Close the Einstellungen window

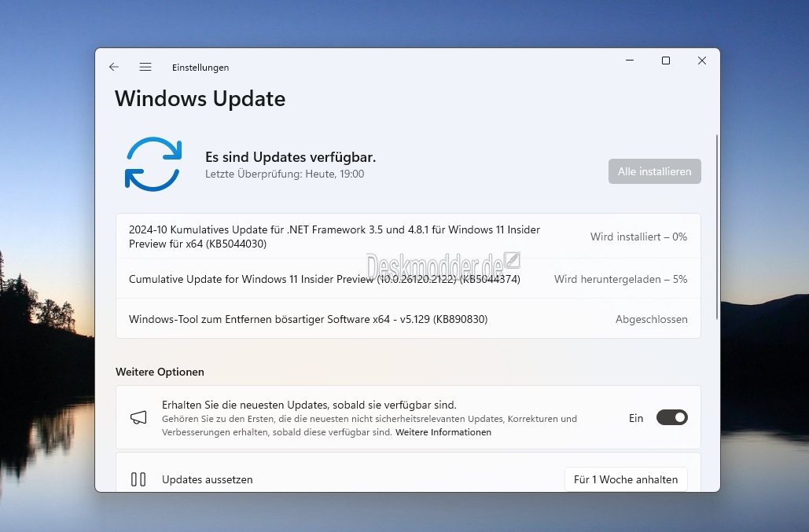coord(702,61)
